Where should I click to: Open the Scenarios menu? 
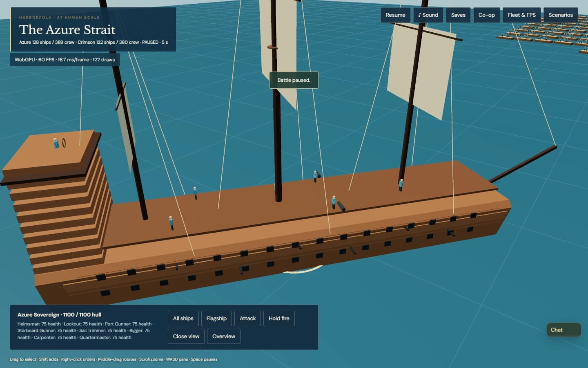[560, 15]
